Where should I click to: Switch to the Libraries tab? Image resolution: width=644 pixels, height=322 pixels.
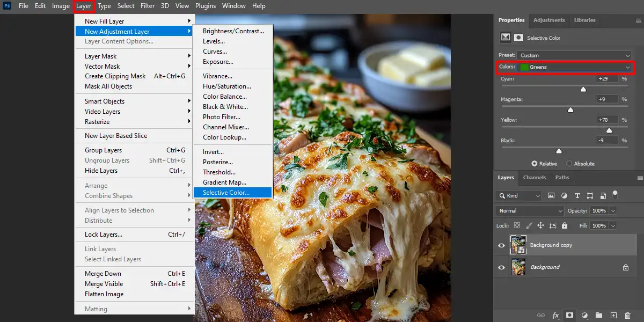coord(584,20)
